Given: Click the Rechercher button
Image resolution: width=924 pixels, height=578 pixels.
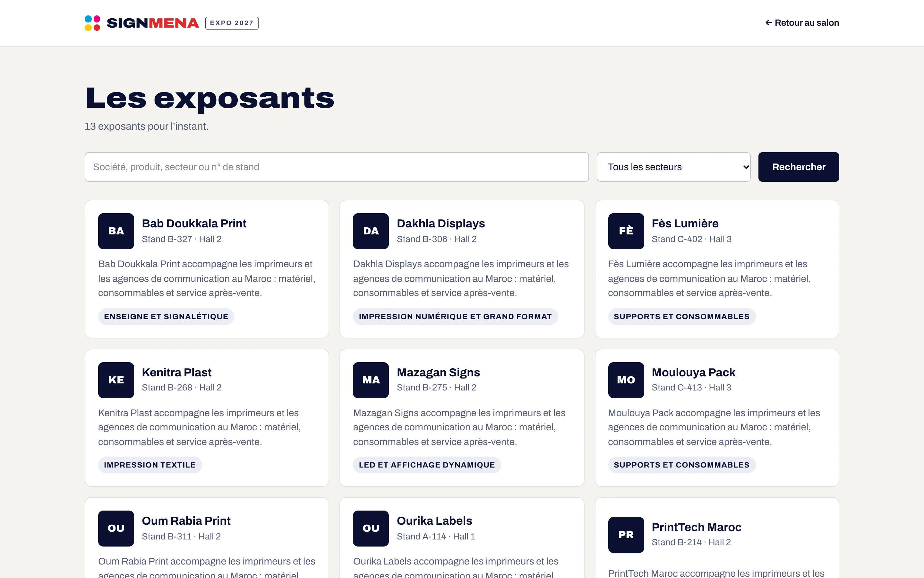Looking at the screenshot, I should coord(799,167).
